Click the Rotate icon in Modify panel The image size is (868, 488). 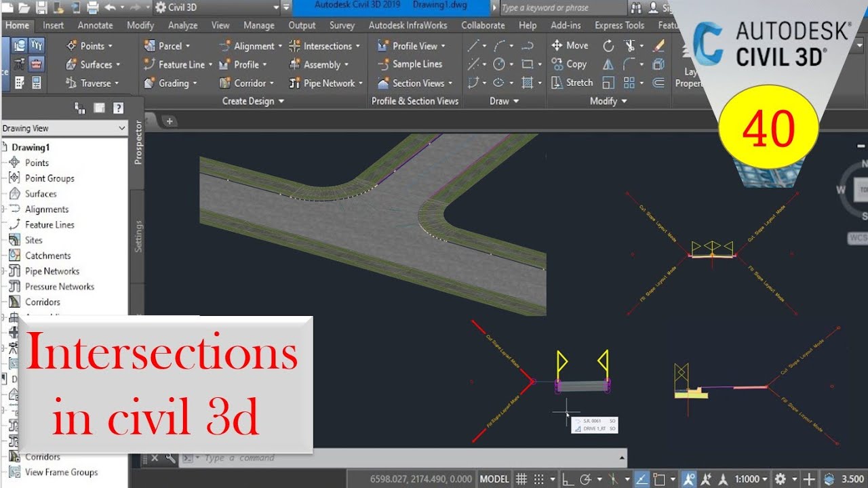point(608,45)
